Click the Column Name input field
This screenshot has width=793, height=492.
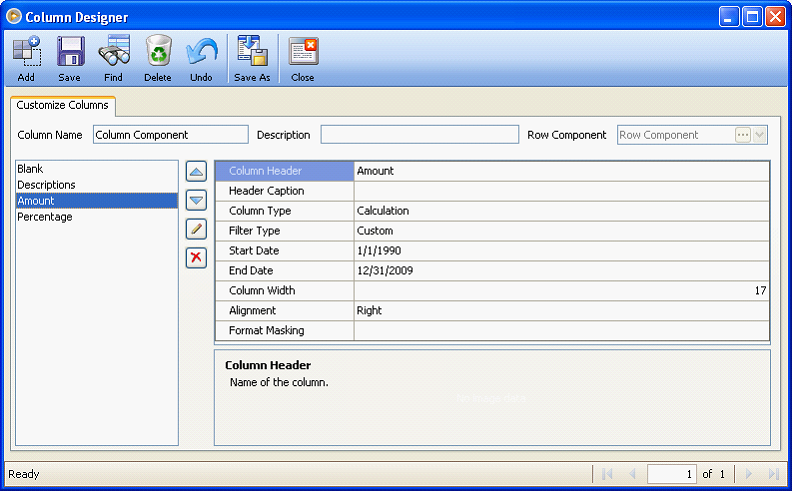click(170, 135)
